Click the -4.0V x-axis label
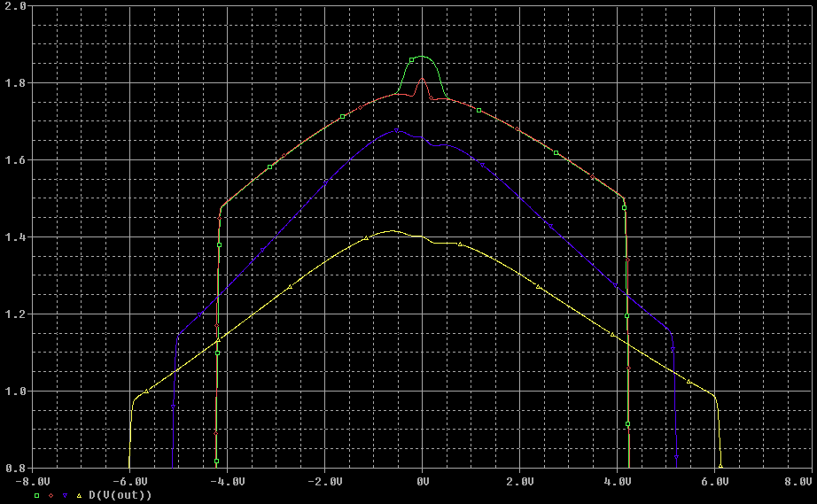The height and width of the screenshot is (504, 817). click(229, 482)
